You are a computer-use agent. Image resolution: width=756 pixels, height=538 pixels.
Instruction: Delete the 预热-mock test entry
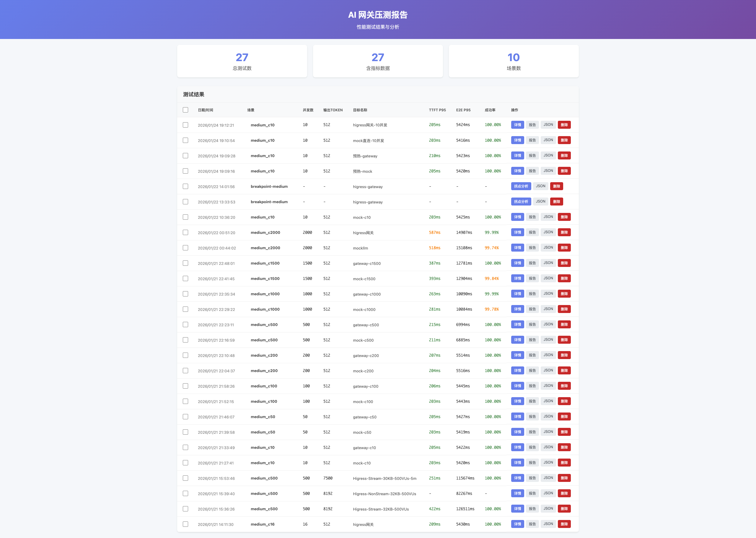tap(564, 171)
